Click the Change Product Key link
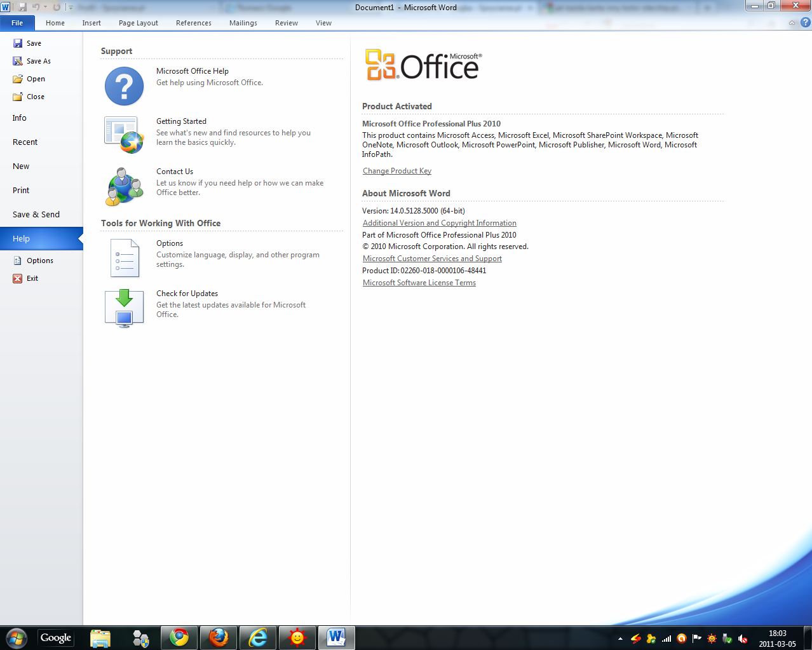The width and height of the screenshot is (812, 650). [x=397, y=171]
